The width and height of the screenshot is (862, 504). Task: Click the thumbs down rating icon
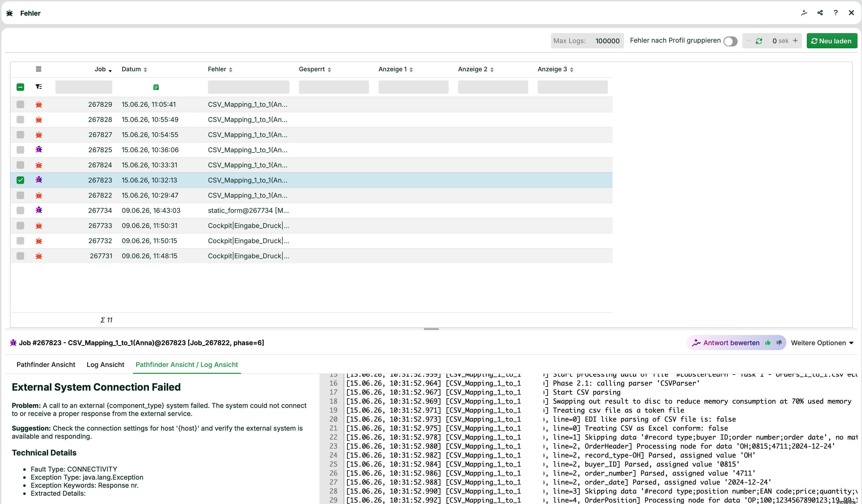click(x=779, y=343)
